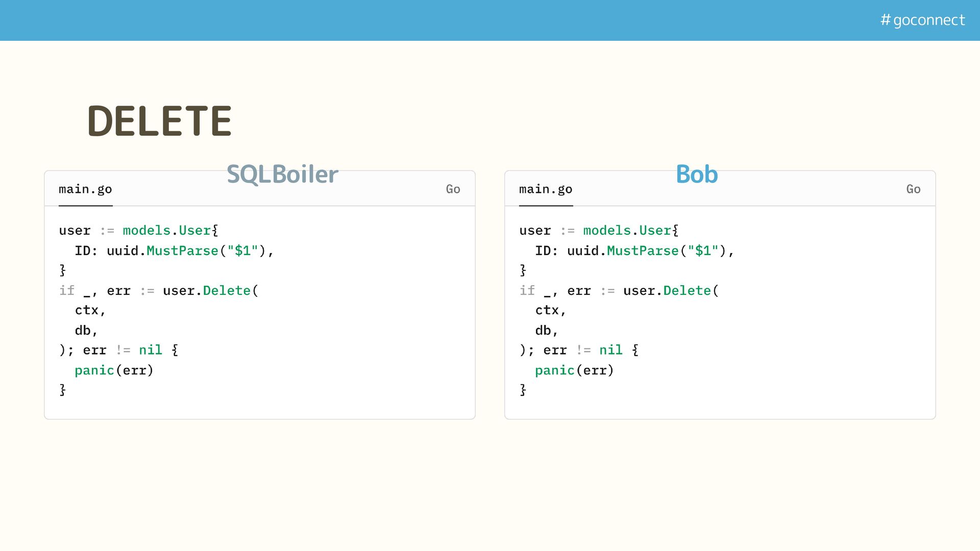Click models.User in the Bob code
980x551 pixels.
point(627,231)
